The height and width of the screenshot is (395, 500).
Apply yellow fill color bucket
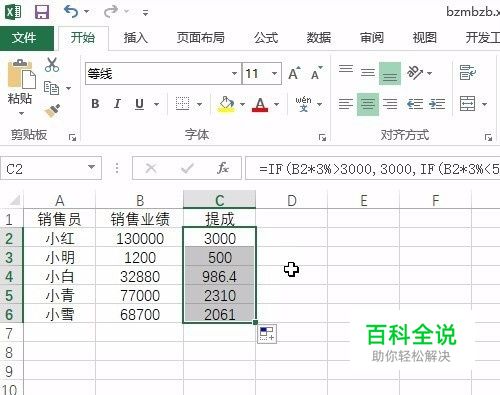point(226,104)
